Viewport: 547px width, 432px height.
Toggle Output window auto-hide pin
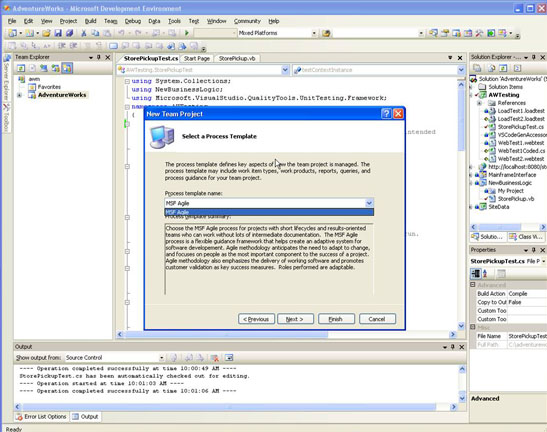pyautogui.click(x=453, y=347)
